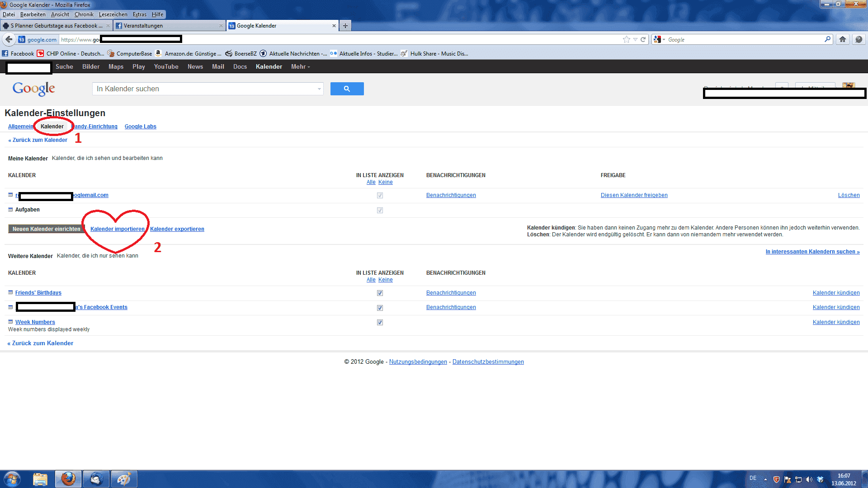Click Kalender kündigen for Week Numbers
The image size is (868, 488).
point(836,322)
